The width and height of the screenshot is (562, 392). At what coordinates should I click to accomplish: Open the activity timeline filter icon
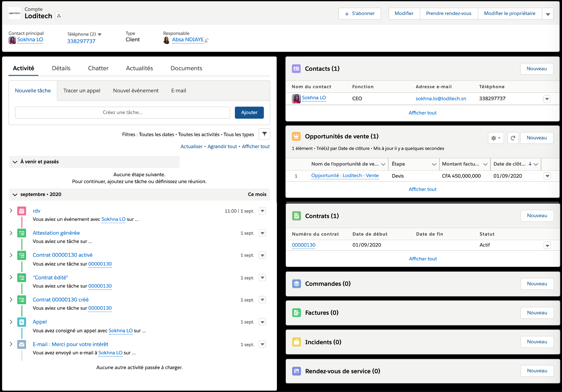point(264,134)
